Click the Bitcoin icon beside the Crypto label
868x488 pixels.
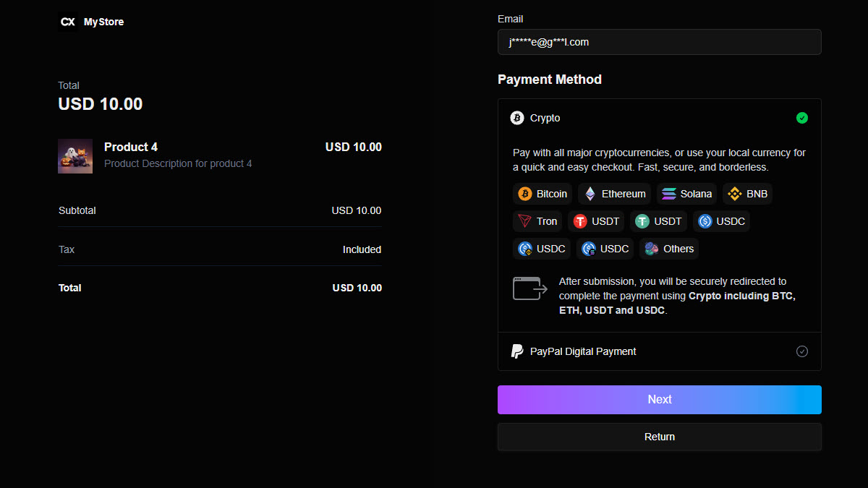pos(517,118)
